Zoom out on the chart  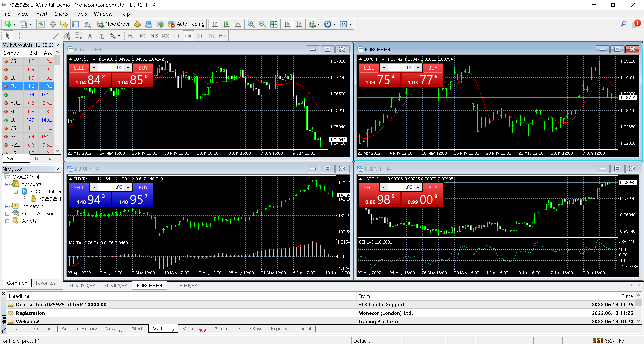click(262, 24)
